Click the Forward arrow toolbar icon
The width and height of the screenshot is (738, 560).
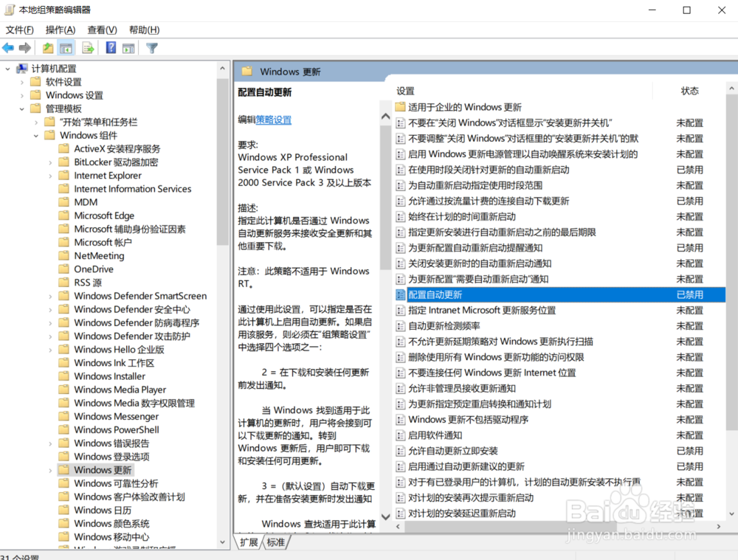25,48
